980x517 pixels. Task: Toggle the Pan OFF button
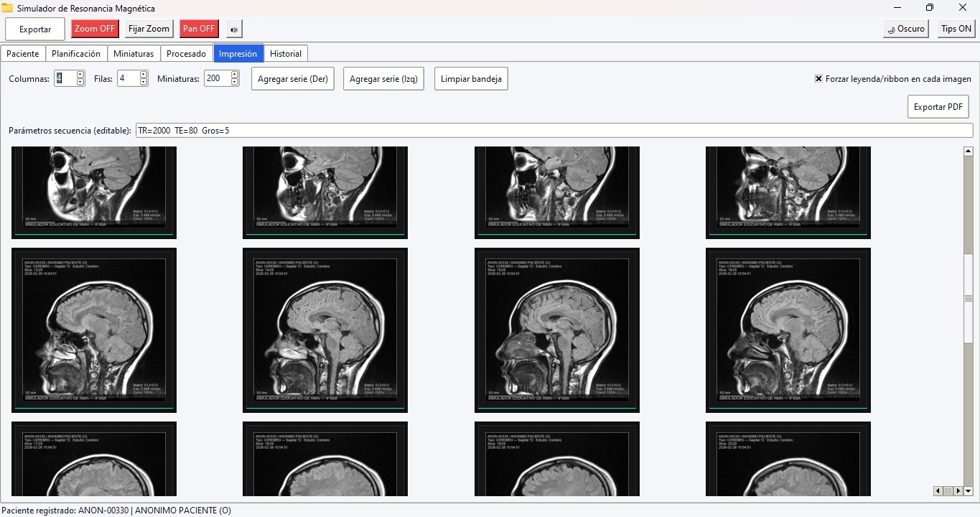199,29
